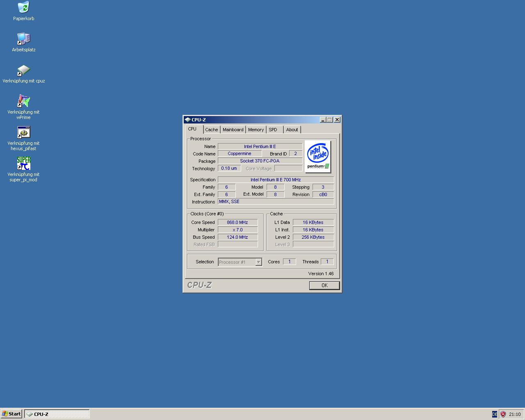
Task: Open the Start menu
Action: click(11, 414)
